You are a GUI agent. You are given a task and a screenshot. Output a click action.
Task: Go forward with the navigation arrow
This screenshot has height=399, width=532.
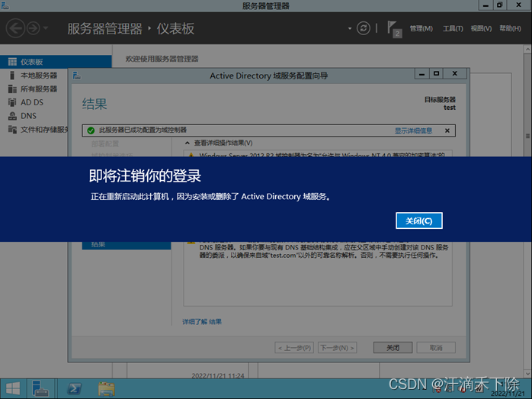pos(34,28)
